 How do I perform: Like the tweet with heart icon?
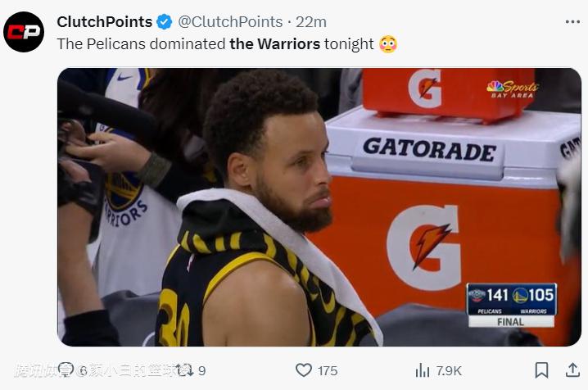303,370
